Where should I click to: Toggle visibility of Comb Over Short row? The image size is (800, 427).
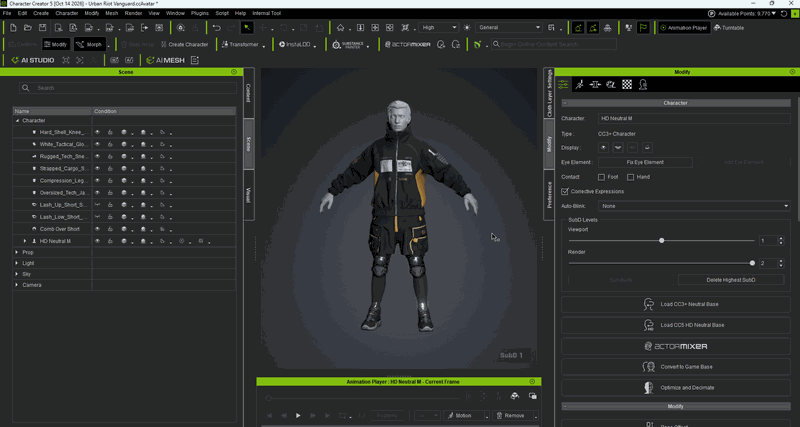pos(97,229)
